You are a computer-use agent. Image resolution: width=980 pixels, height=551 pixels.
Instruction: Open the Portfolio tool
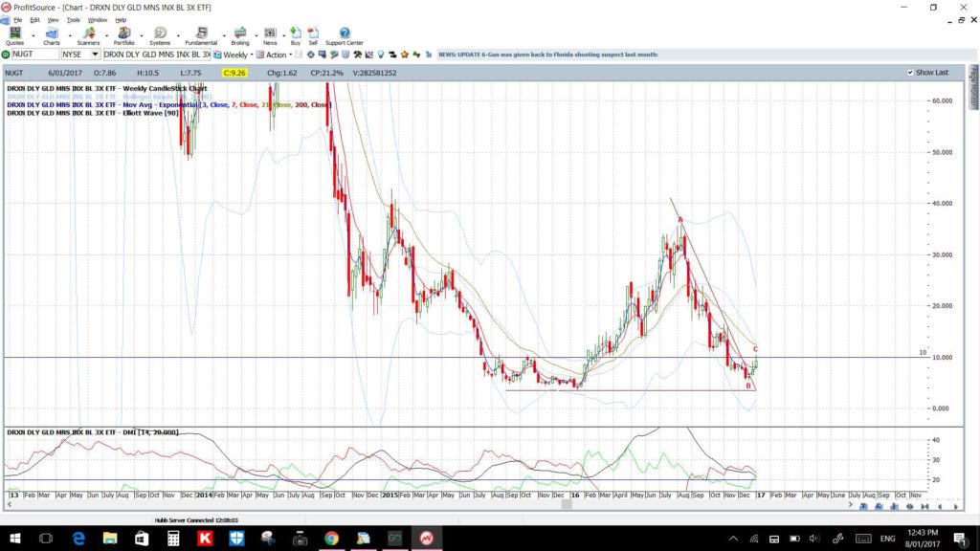(123, 35)
